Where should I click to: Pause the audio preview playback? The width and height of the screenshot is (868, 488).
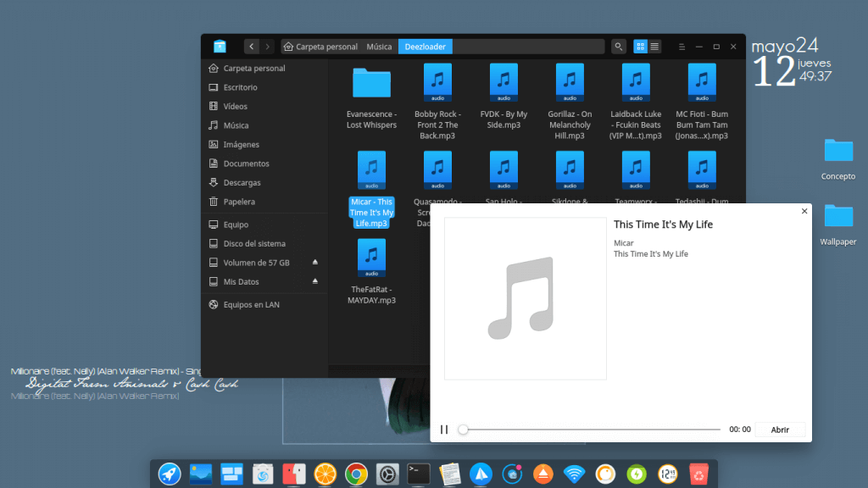point(444,430)
